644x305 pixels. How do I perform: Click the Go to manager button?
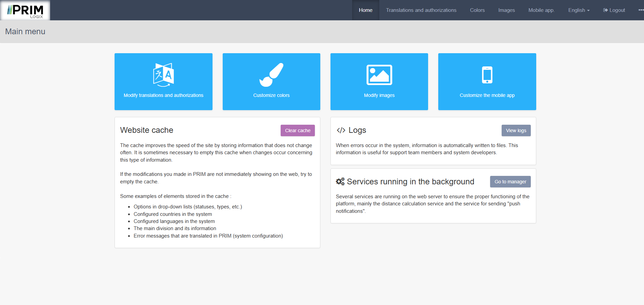510,182
